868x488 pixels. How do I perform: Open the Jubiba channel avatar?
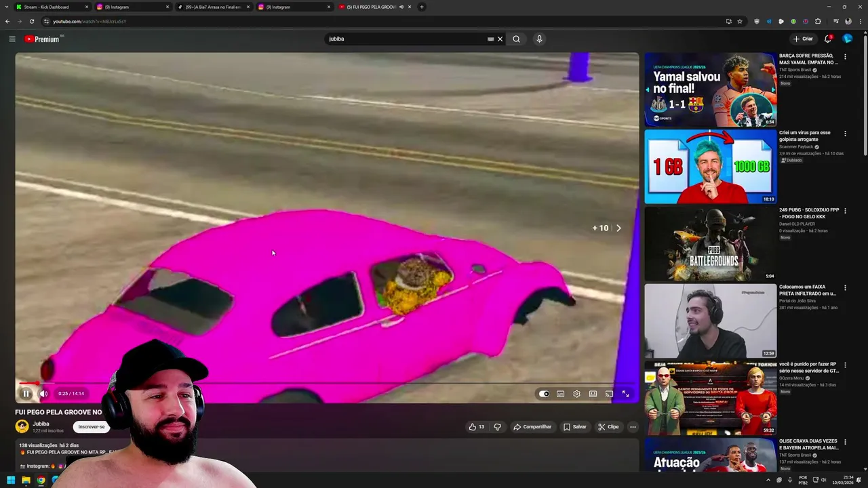pyautogui.click(x=22, y=426)
